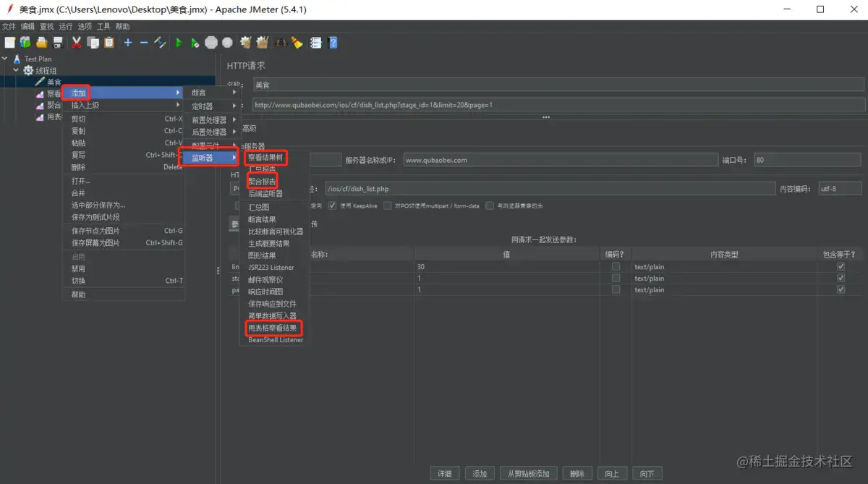Open the 运行 menu in menu bar

(x=66, y=26)
